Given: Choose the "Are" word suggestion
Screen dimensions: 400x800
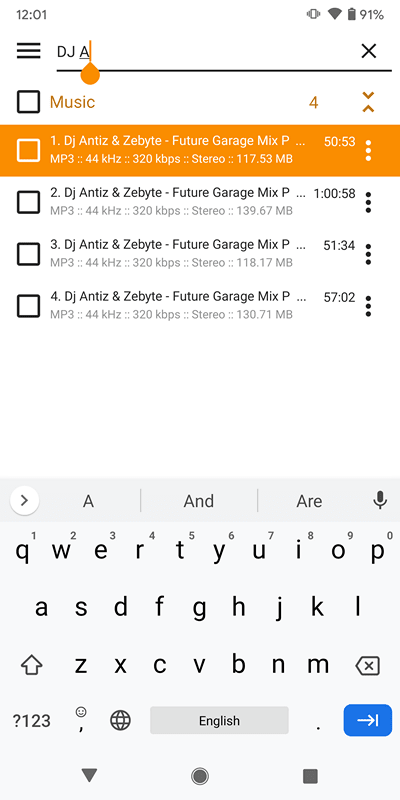Looking at the screenshot, I should point(309,501).
